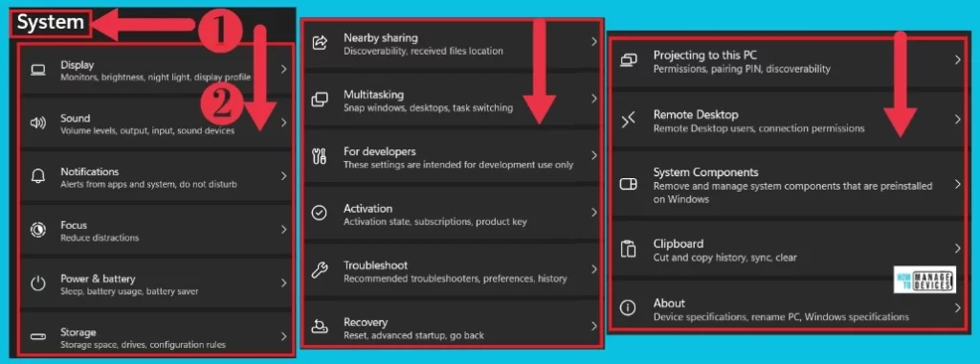Expand the Remote Desktop chevron
The image size is (980, 364).
point(957,119)
